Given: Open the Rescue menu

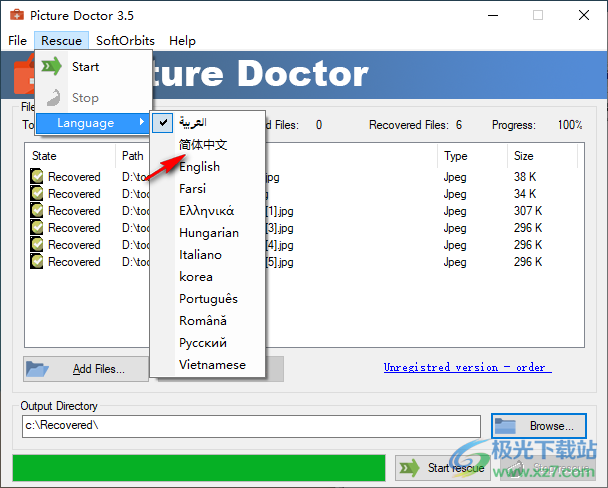Looking at the screenshot, I should (62, 40).
